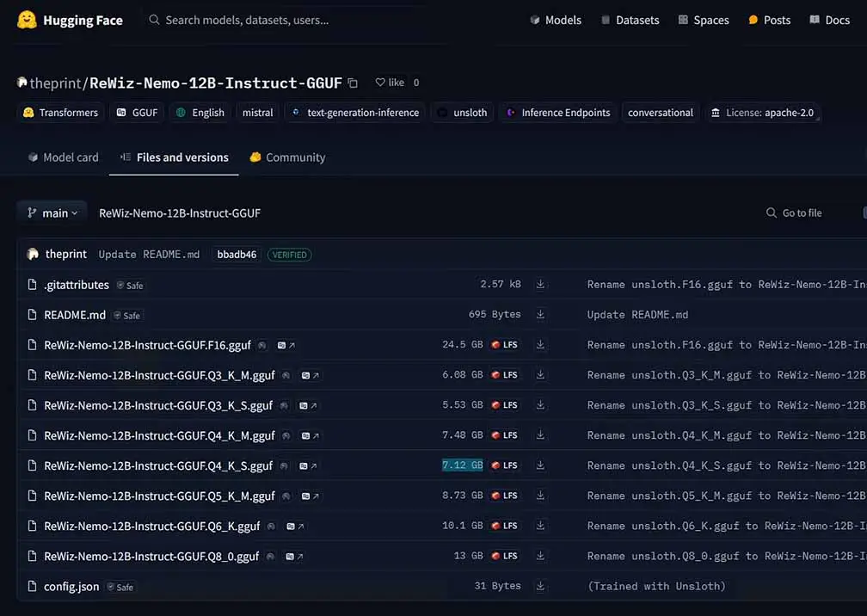Click the ReWiz-Nemo-12B-Instruct-GGUF breadcrumb path

pos(180,213)
